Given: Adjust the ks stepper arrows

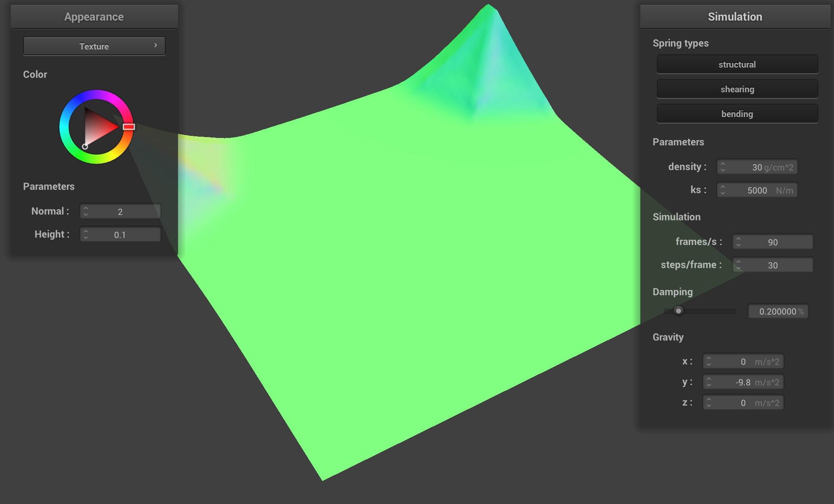Looking at the screenshot, I should click(x=723, y=190).
